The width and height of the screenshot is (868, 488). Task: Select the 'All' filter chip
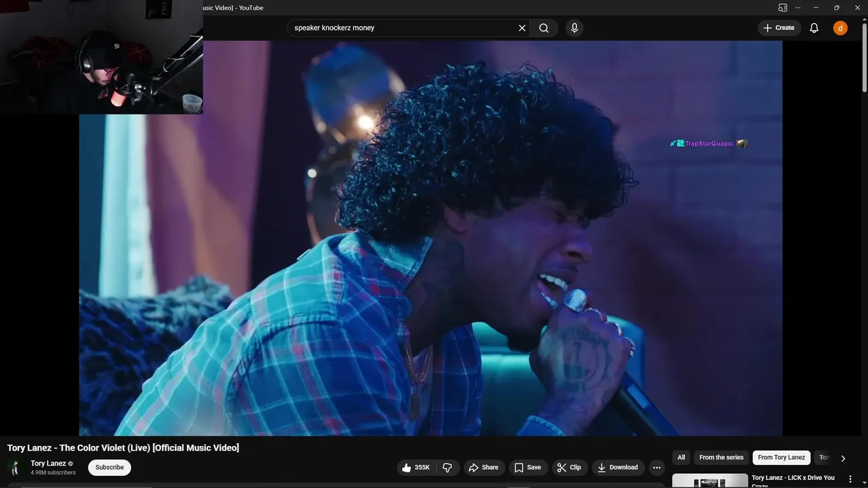pyautogui.click(x=681, y=457)
